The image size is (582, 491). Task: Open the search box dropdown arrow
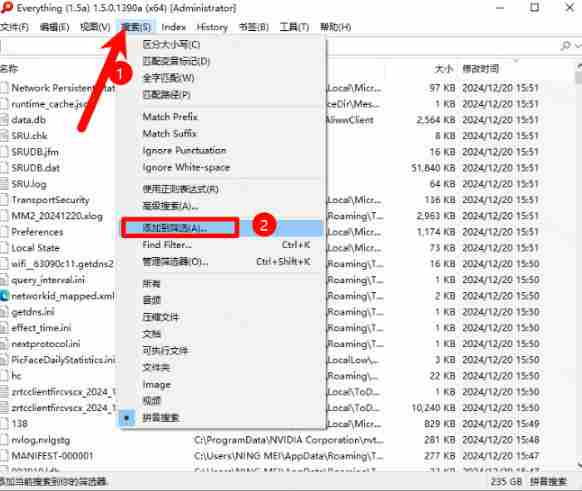(578, 46)
